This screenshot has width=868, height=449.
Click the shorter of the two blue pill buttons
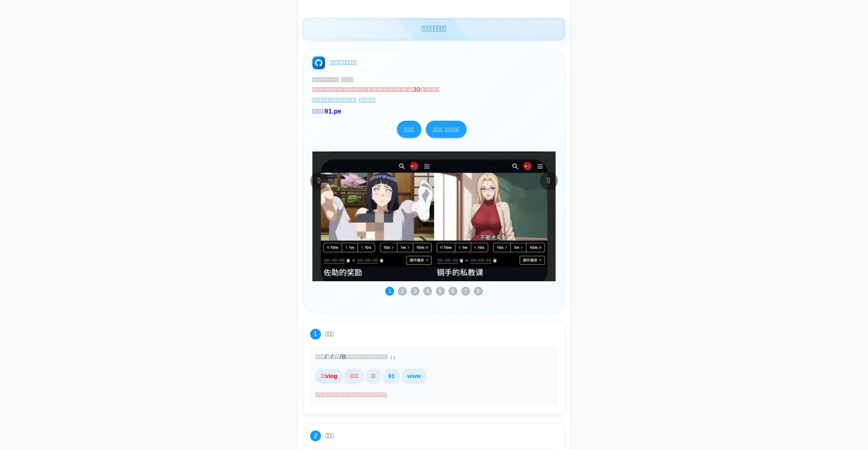pyautogui.click(x=409, y=129)
